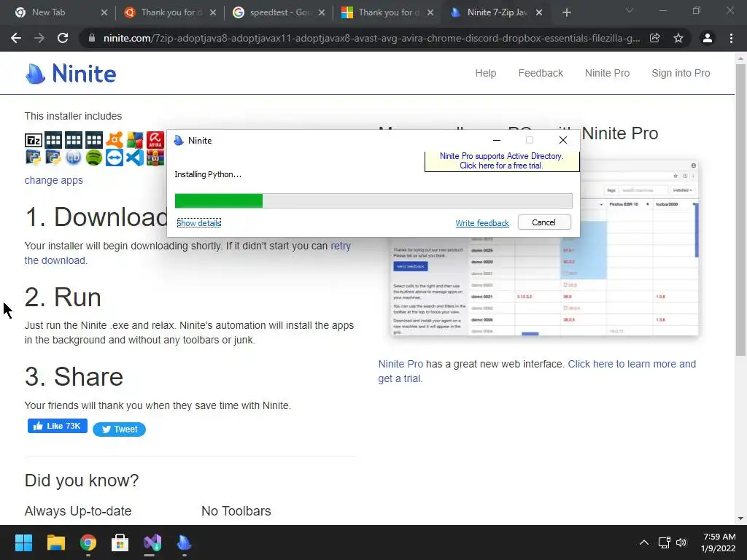Click the WinRAR icon
The width and height of the screenshot is (747, 560).
155,157
